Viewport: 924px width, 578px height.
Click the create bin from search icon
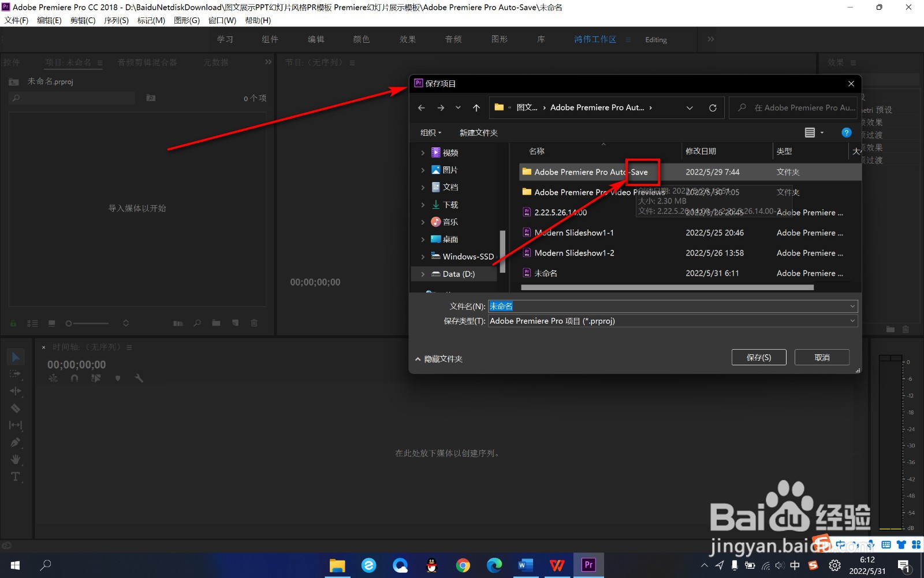point(151,98)
